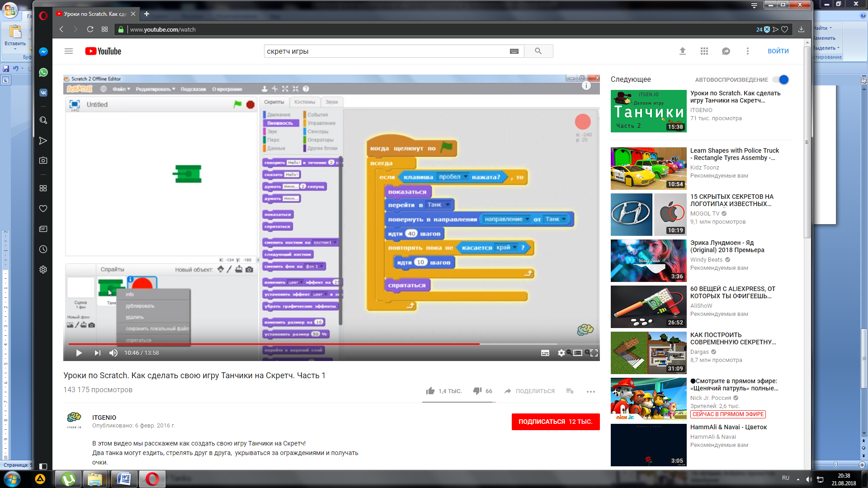The image size is (868, 488).
Task: Toggle autoplay switch off
Action: point(781,80)
